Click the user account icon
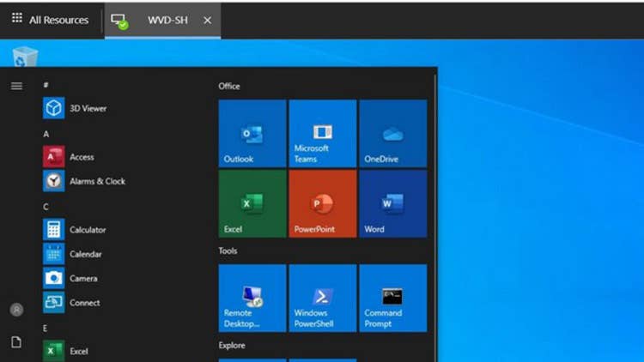644x362 pixels. [x=16, y=310]
